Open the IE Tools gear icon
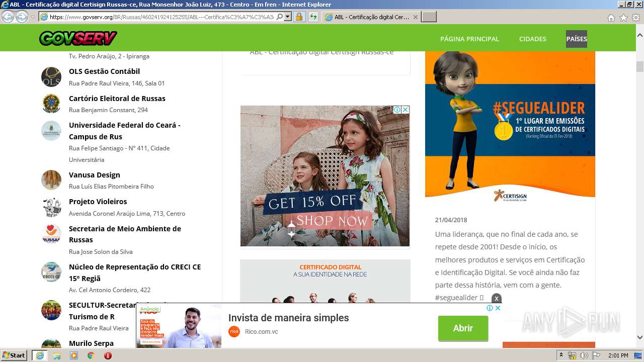The height and width of the screenshot is (362, 644). (x=636, y=18)
